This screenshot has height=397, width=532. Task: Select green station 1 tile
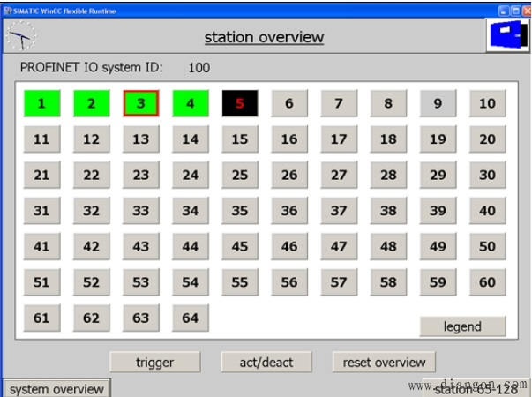click(x=42, y=103)
